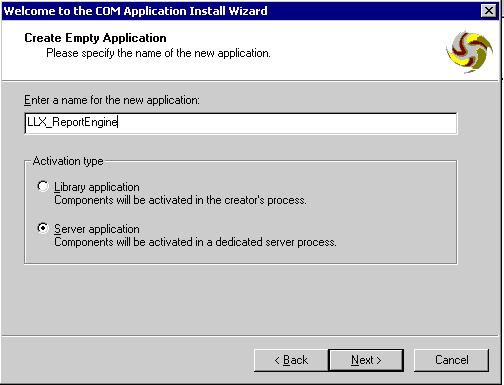Viewport: 504px width, 385px height.
Task: Click the 'Server application' option label
Action: point(97,229)
